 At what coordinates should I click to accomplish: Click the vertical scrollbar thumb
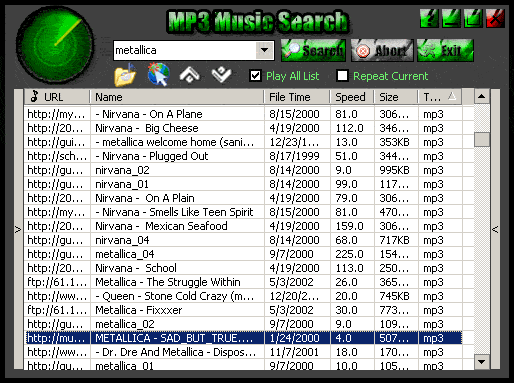pos(481,139)
